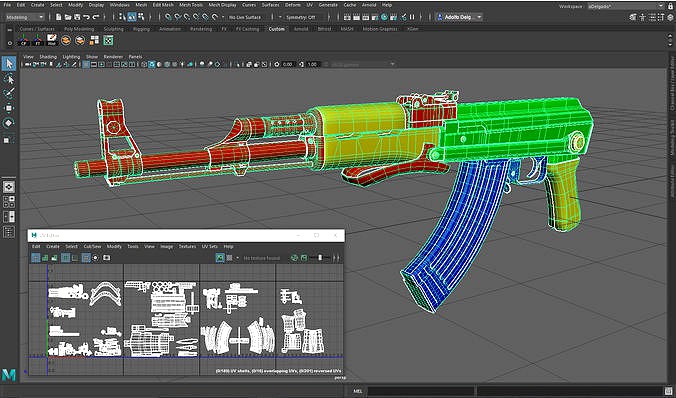Open the viewport Shading menu
676x398 pixels.
[x=48, y=56]
